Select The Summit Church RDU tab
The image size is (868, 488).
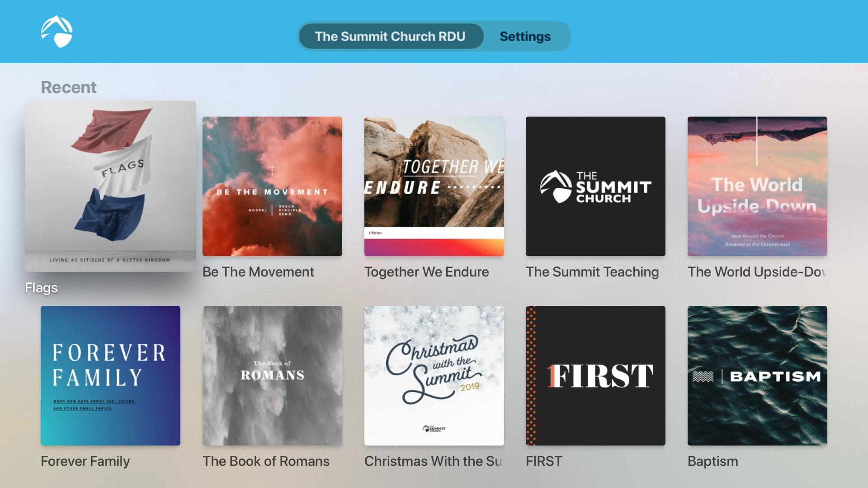click(390, 36)
